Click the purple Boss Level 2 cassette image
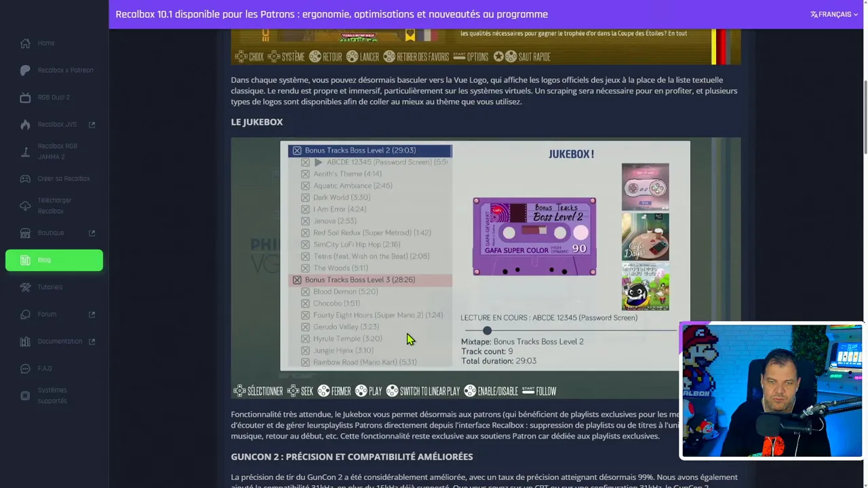 coord(534,237)
